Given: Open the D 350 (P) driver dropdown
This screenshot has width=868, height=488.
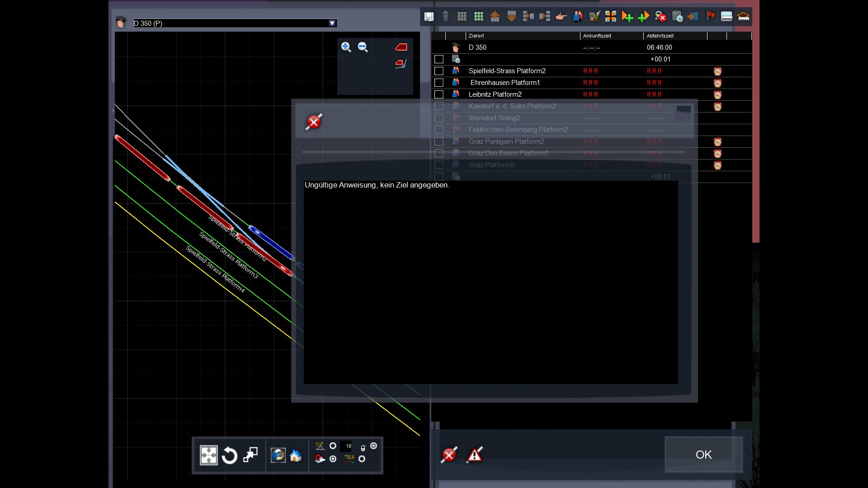Looking at the screenshot, I should coord(332,23).
